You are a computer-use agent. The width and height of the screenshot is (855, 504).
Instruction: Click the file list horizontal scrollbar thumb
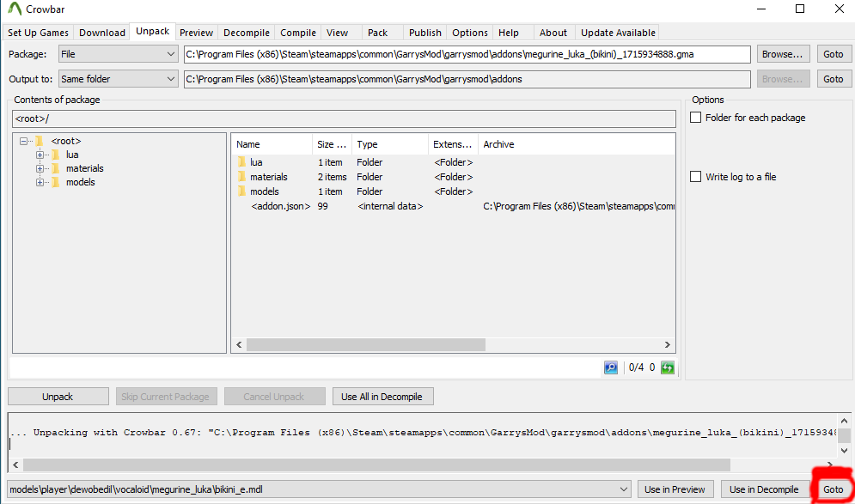pyautogui.click(x=366, y=345)
